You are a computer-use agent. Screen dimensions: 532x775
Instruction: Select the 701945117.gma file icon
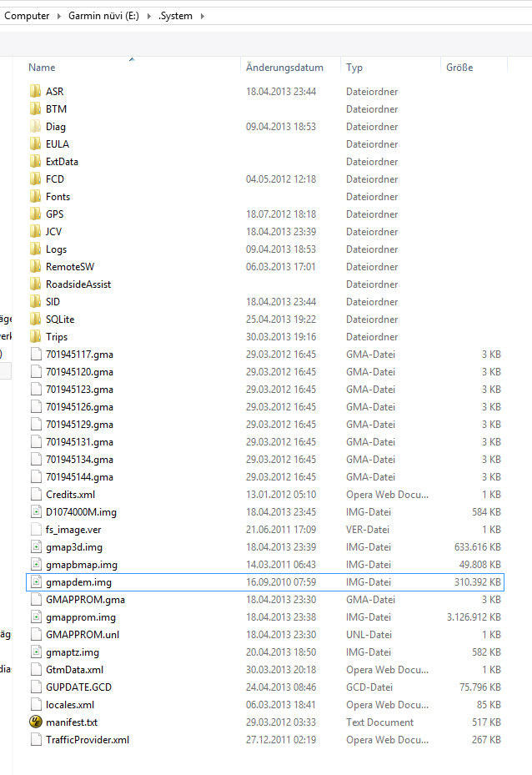[35, 355]
